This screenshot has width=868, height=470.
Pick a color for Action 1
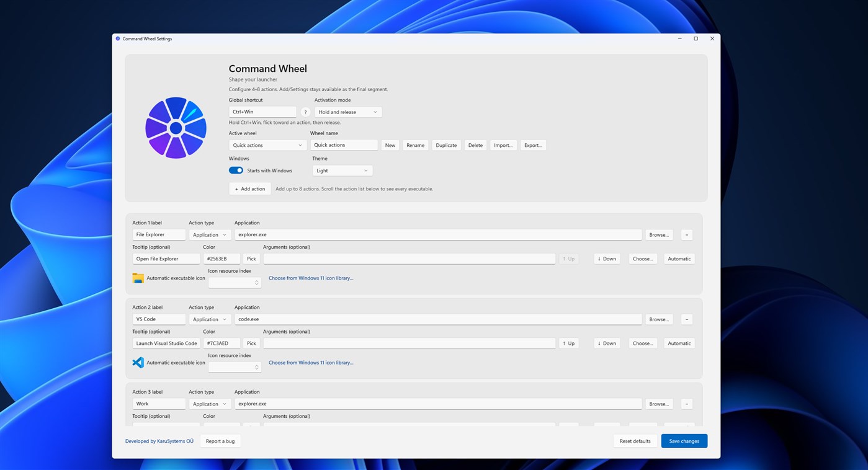coord(251,259)
